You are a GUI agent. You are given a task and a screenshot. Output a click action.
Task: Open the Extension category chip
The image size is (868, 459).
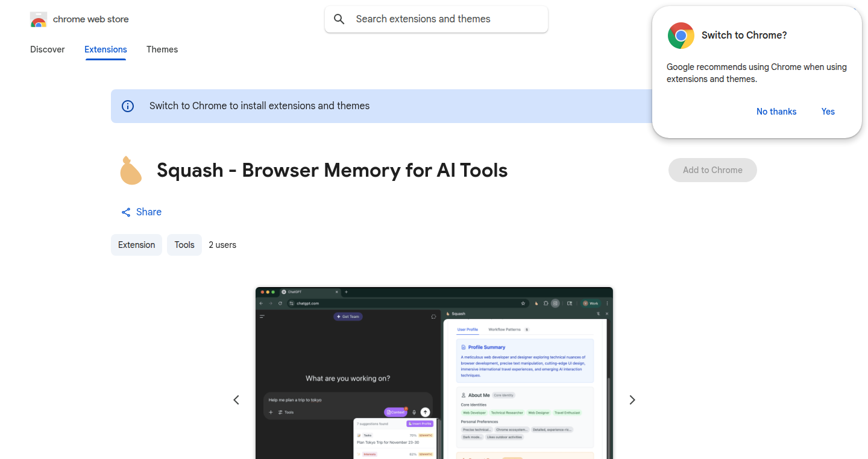coord(136,245)
